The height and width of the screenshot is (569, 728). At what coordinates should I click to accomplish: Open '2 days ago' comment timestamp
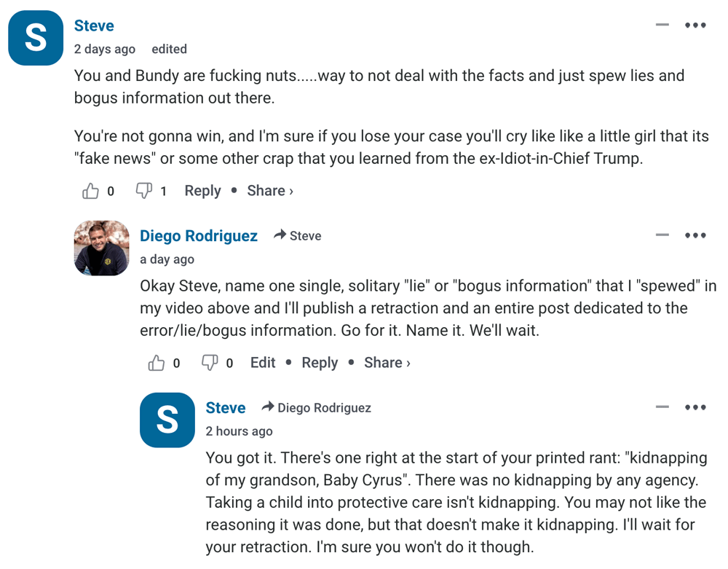[105, 50]
